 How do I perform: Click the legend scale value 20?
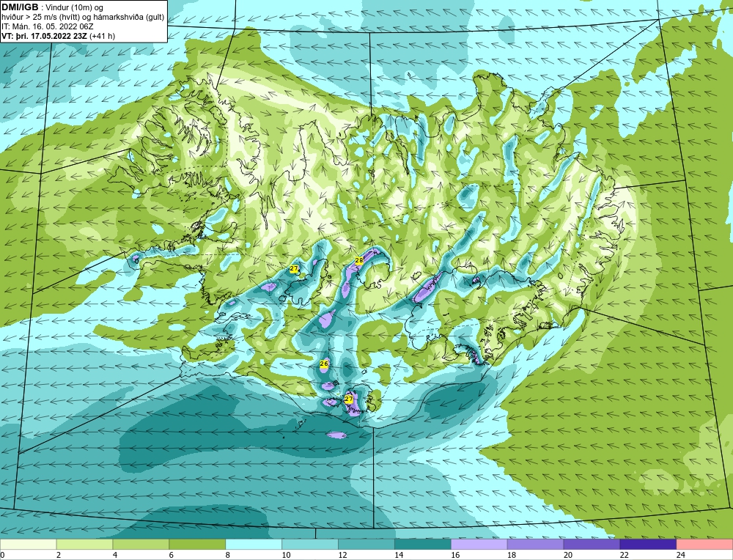(568, 555)
